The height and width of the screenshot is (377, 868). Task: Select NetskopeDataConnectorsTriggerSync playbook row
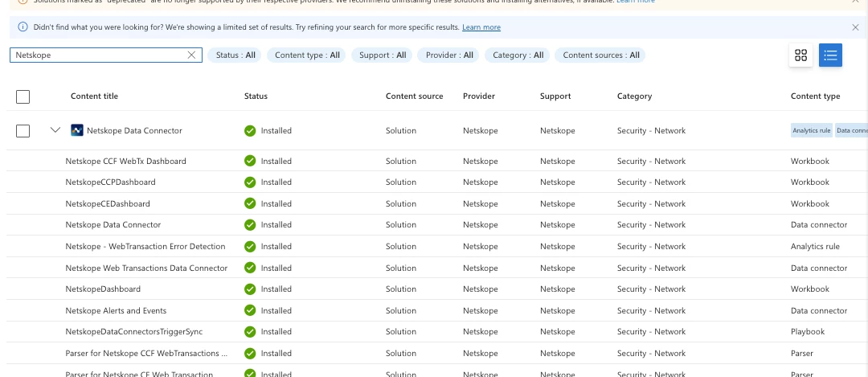click(x=437, y=332)
